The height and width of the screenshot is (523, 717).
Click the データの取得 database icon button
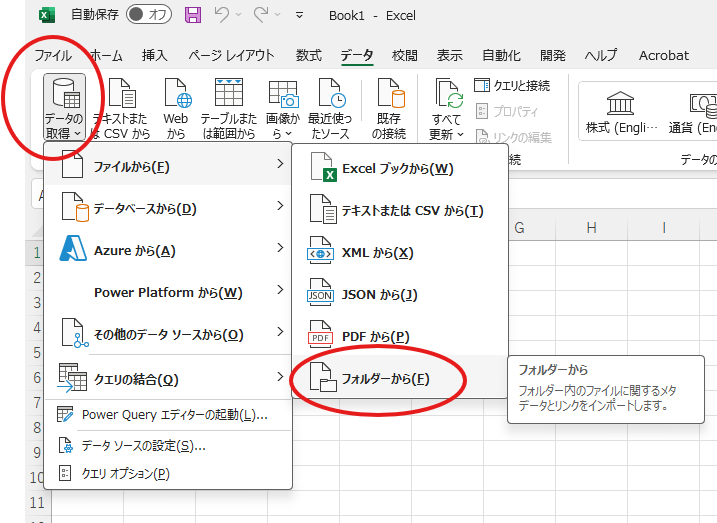pos(64,107)
